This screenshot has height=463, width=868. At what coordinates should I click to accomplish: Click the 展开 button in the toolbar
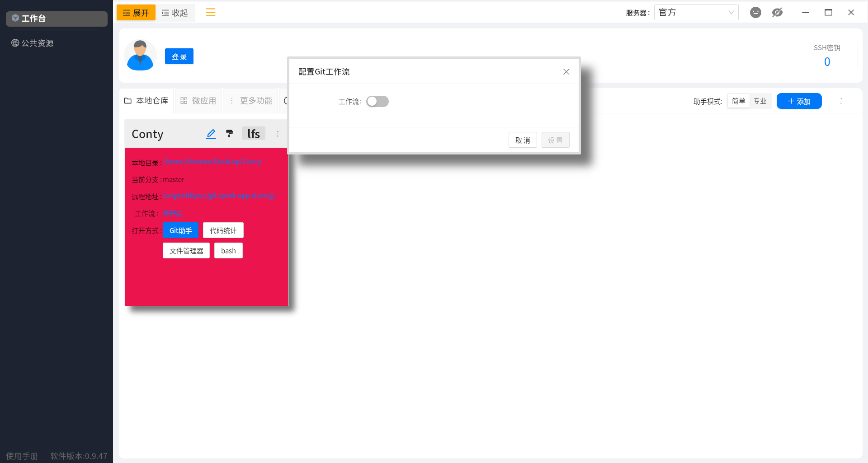point(136,13)
